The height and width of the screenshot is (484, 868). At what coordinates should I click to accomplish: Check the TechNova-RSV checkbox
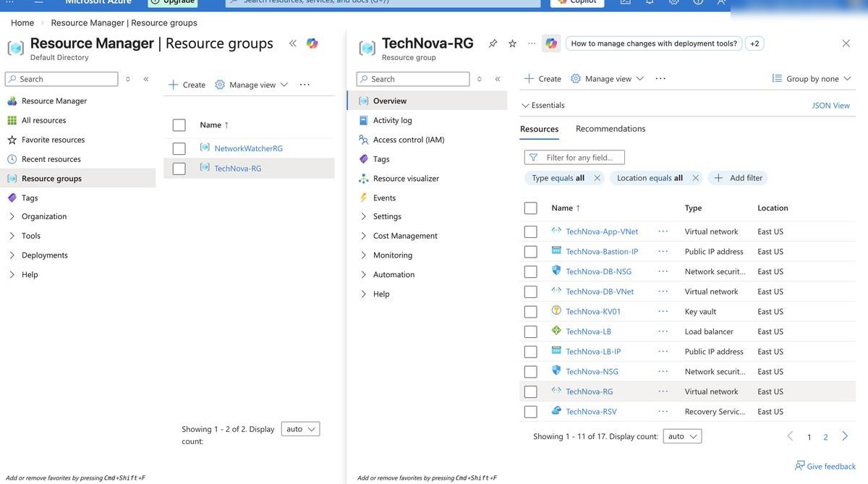coord(531,412)
